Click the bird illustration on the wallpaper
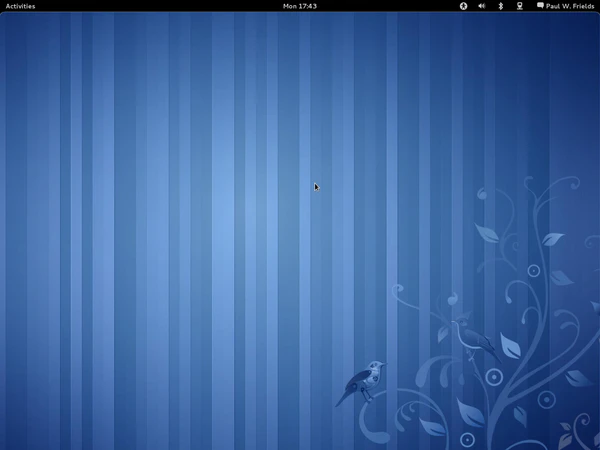The image size is (600, 450). click(363, 382)
